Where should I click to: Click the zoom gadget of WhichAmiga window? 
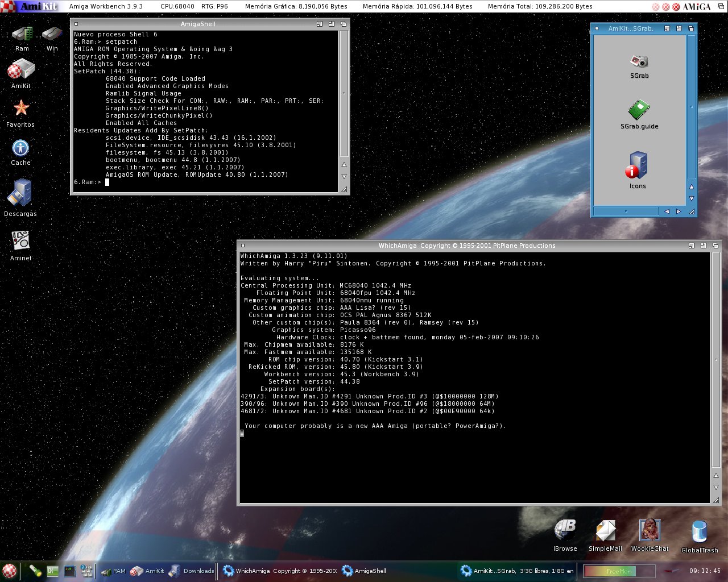click(704, 246)
